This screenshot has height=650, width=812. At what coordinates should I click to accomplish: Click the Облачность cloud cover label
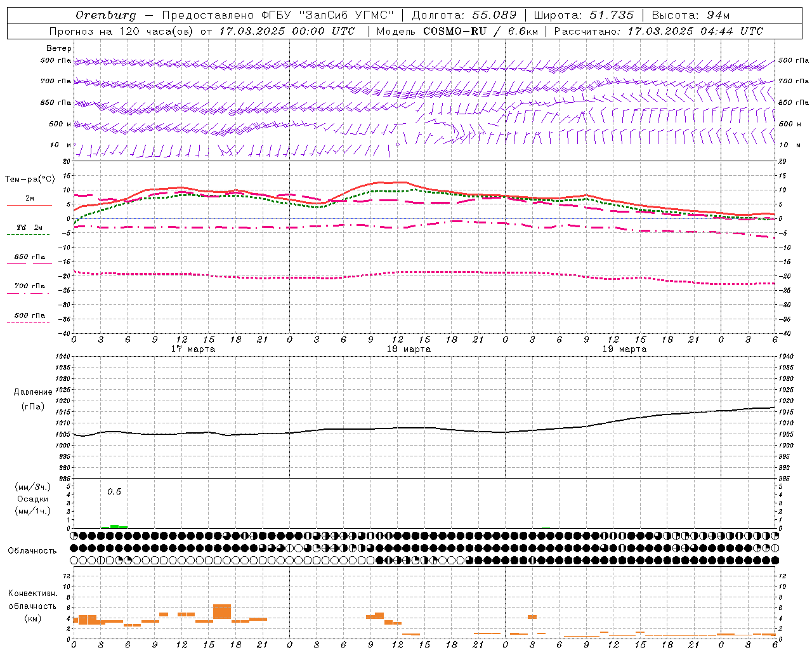tap(32, 551)
